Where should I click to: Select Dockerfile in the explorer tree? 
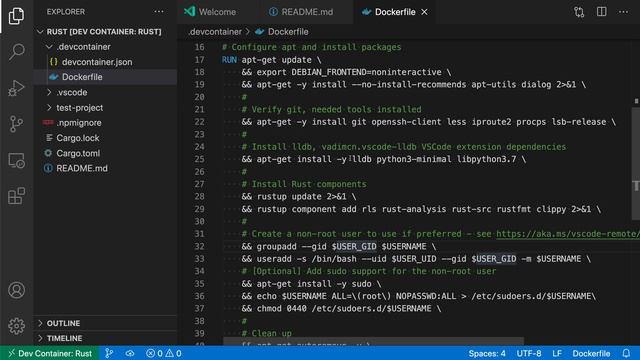(x=82, y=77)
